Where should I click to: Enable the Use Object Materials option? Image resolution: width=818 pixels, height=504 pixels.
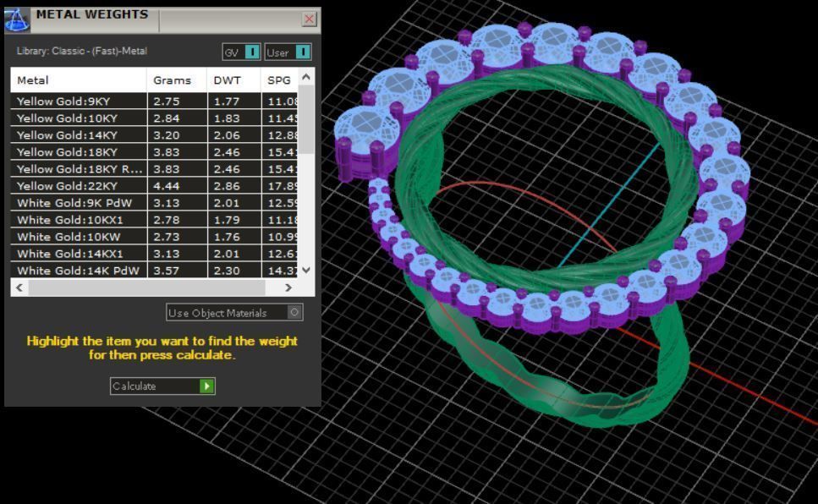coord(234,313)
